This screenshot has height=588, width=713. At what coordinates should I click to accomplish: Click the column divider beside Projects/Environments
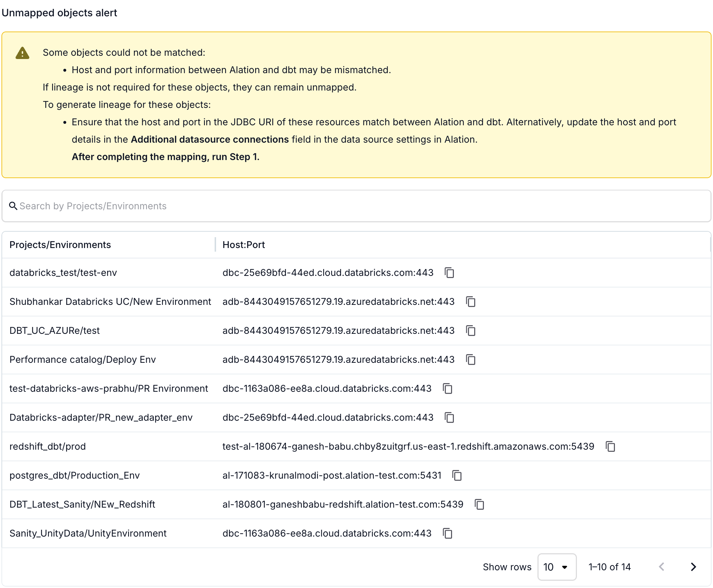coord(215,245)
